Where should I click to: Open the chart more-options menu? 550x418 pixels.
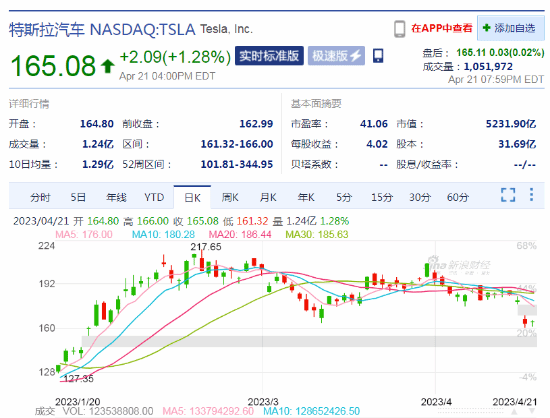531,195
